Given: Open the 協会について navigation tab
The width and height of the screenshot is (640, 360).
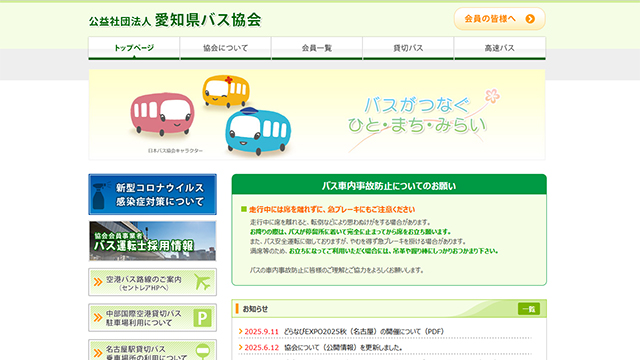Looking at the screenshot, I should pyautogui.click(x=225, y=48).
